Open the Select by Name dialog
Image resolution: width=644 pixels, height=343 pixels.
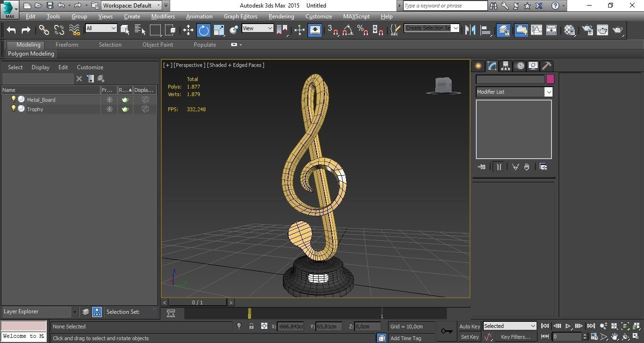pos(140,30)
